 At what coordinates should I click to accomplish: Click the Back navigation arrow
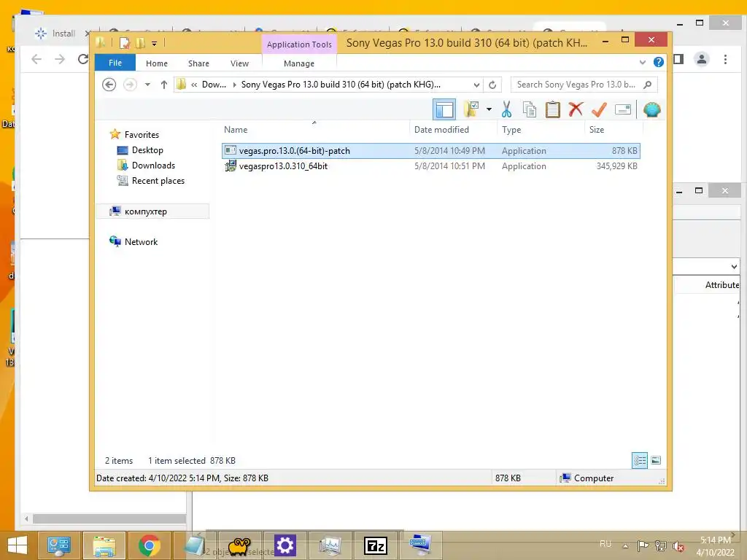109,85
